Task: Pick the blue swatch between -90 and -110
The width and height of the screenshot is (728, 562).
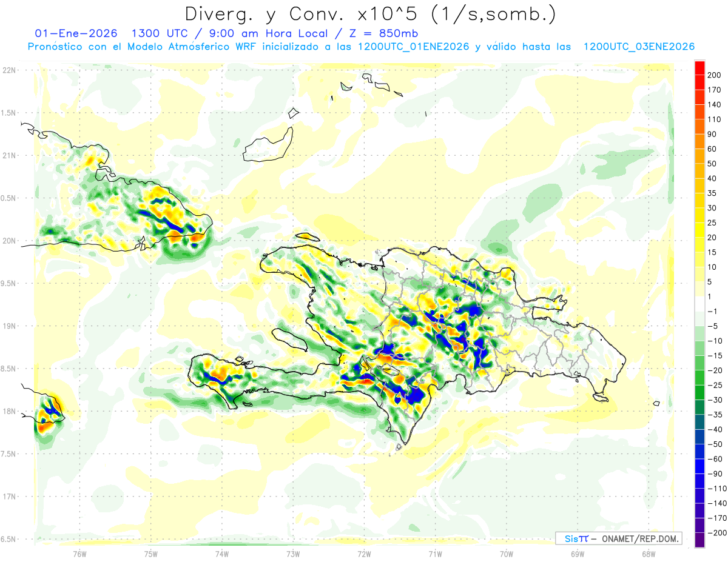Action: click(699, 481)
